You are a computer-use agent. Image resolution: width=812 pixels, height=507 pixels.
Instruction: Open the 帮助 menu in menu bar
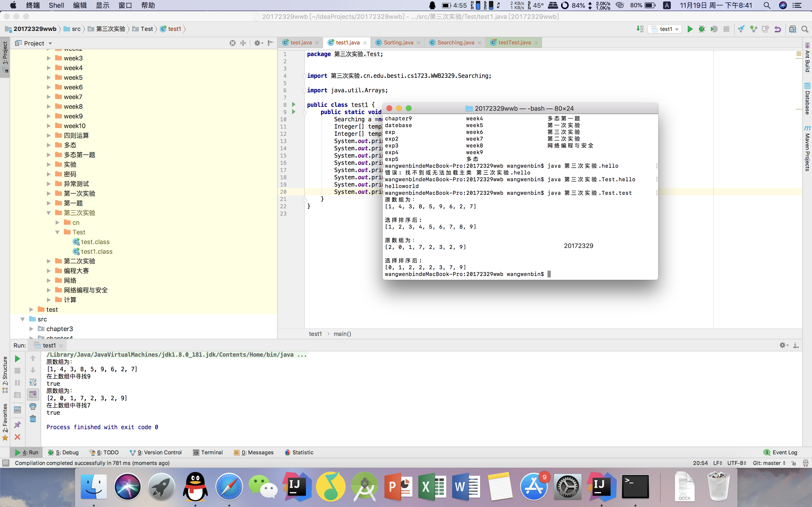click(x=148, y=5)
